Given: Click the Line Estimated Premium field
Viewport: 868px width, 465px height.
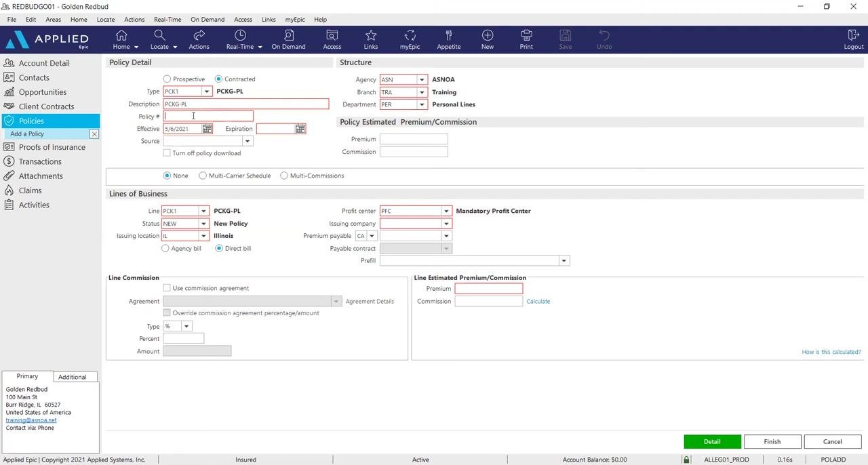Looking at the screenshot, I should click(x=489, y=289).
